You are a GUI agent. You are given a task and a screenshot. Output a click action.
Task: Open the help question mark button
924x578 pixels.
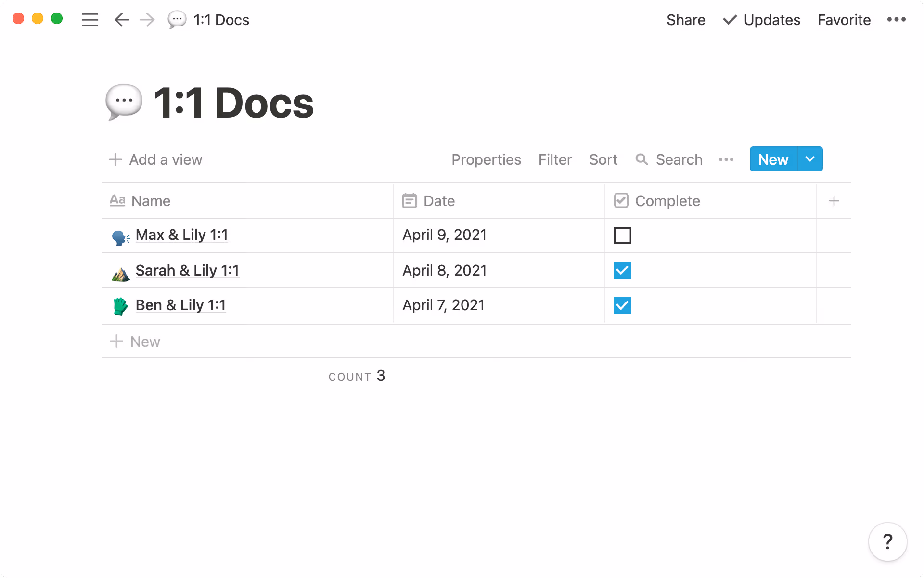(x=887, y=542)
